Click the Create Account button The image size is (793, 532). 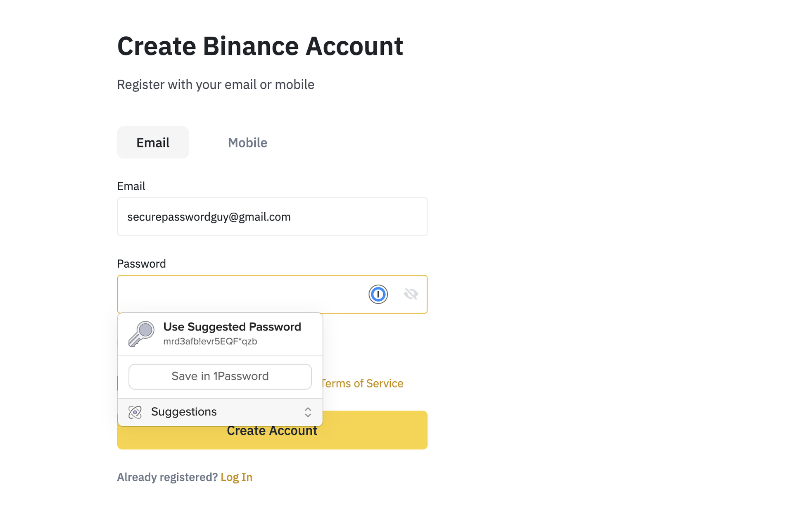[272, 430]
